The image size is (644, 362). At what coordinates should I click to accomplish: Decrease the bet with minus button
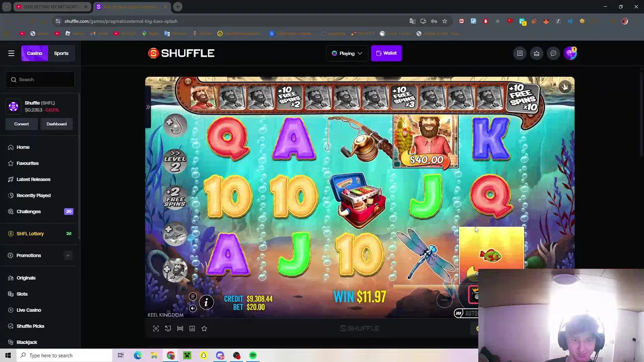(x=444, y=300)
